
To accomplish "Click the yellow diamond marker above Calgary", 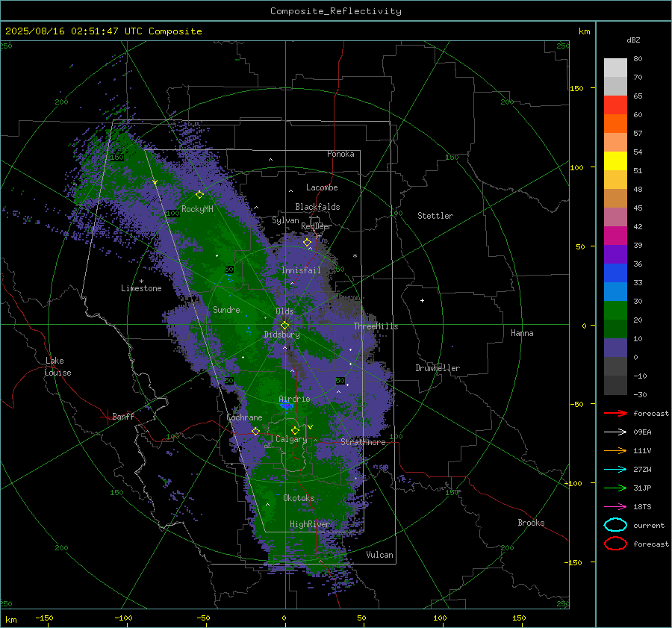I will coord(295,430).
